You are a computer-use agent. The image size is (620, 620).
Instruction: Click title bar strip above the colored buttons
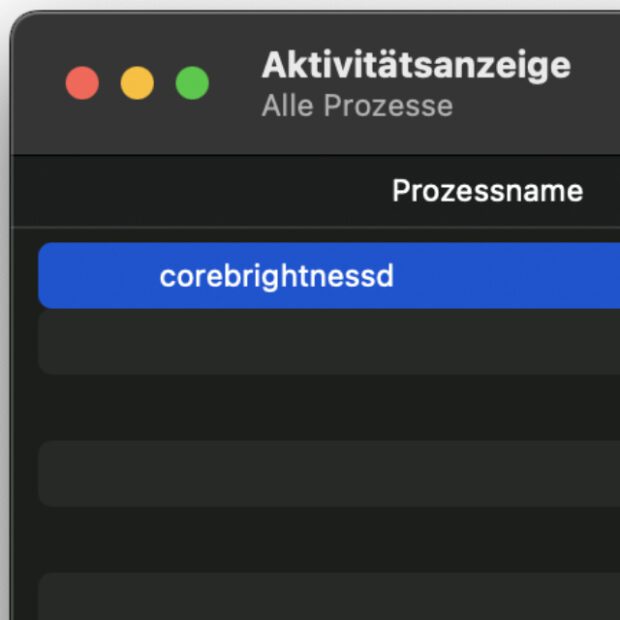(x=137, y=35)
